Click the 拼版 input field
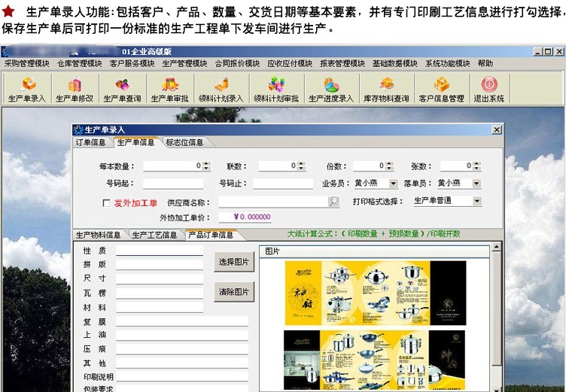Image resolution: width=566 pixels, height=392 pixels. point(160,265)
